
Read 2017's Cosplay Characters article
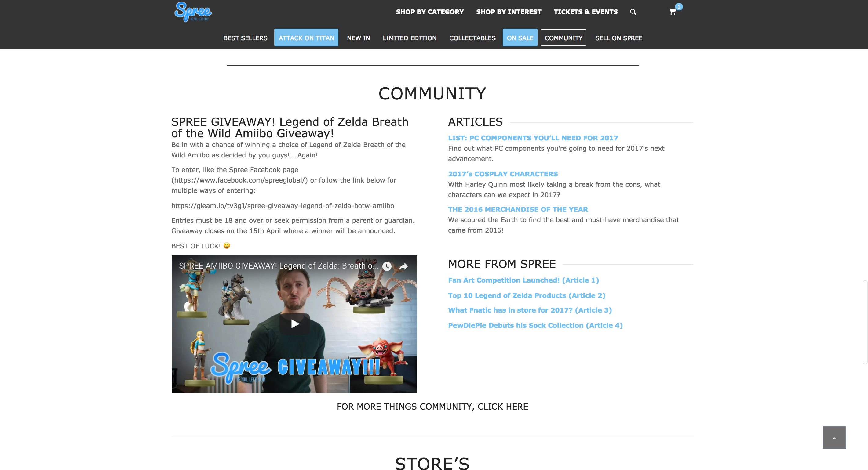(503, 174)
